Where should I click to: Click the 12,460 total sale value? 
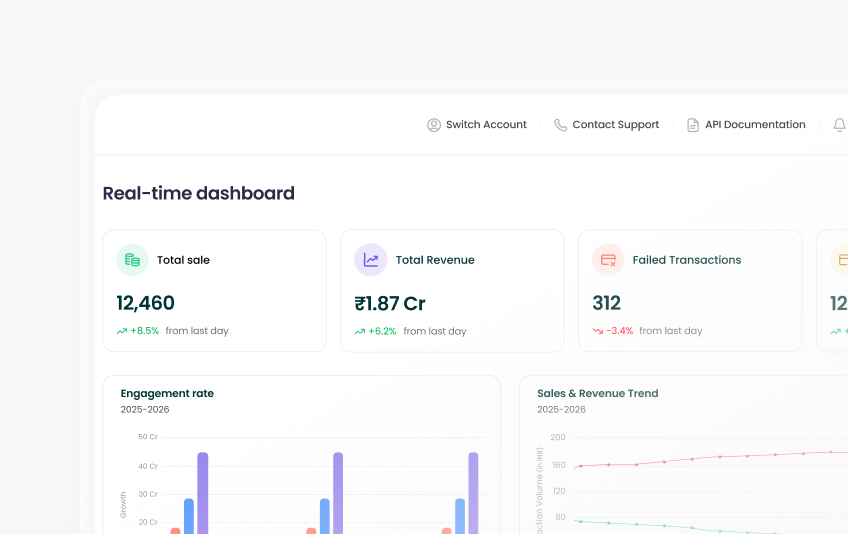pyautogui.click(x=145, y=303)
